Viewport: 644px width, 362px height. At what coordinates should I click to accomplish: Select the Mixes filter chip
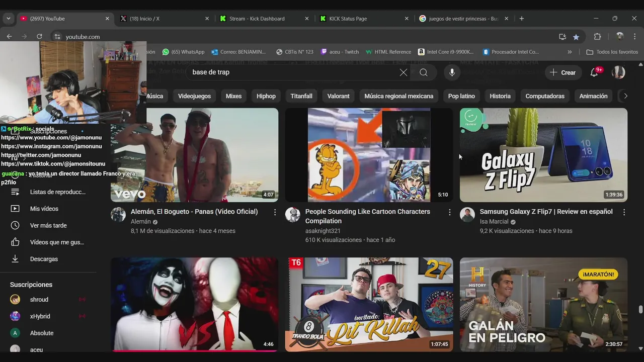(233, 96)
